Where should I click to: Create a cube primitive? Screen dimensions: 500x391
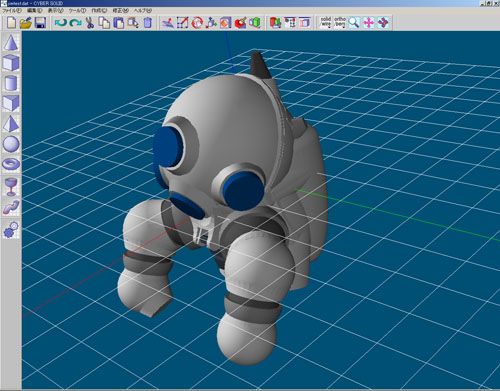point(11,63)
